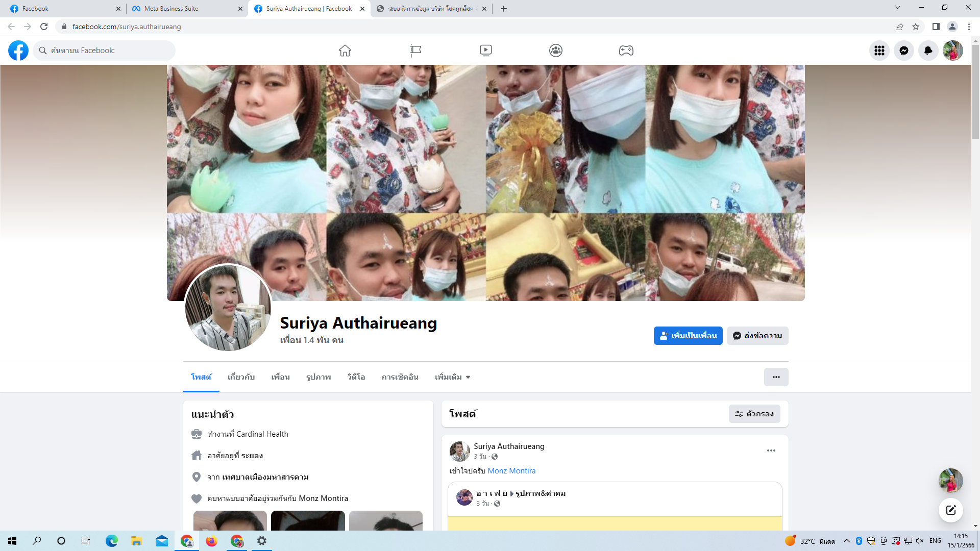Open Groups icon in top navigation

556,51
